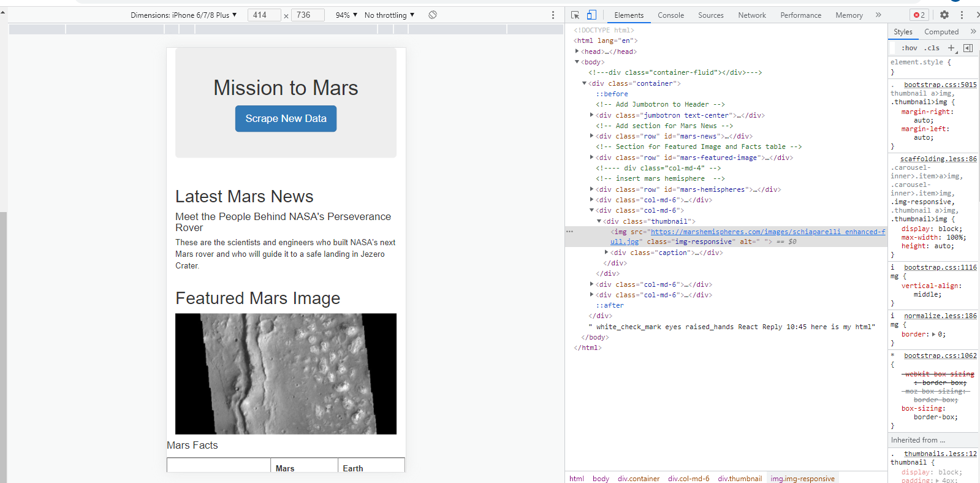
Task: Open the Customize DevTools kebab menu
Action: (962, 15)
